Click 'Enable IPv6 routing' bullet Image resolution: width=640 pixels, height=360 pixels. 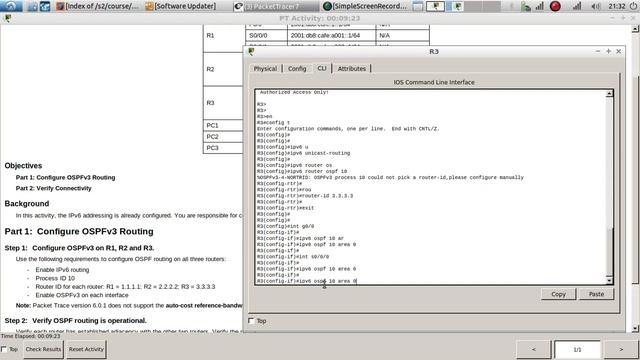point(62,270)
